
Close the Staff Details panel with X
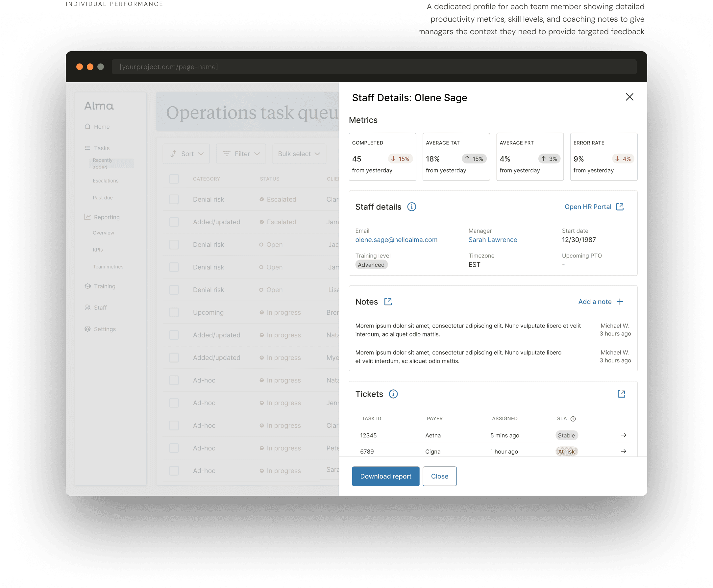(629, 97)
